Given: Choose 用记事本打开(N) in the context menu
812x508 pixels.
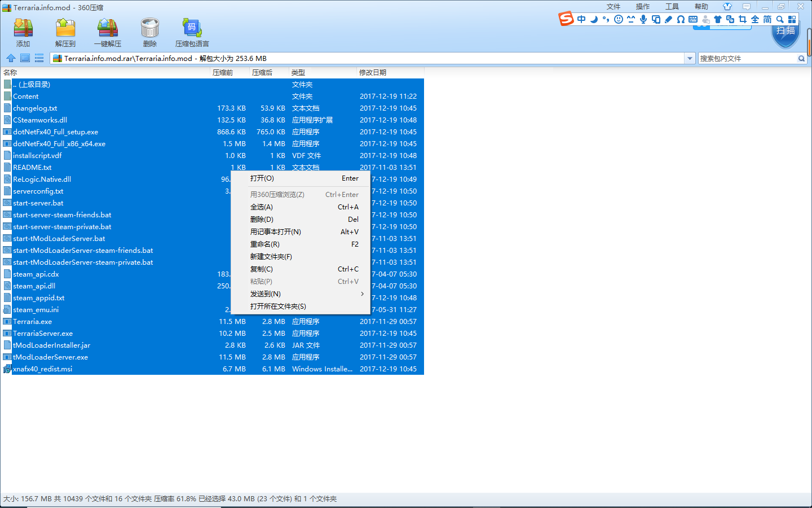Looking at the screenshot, I should (301, 232).
